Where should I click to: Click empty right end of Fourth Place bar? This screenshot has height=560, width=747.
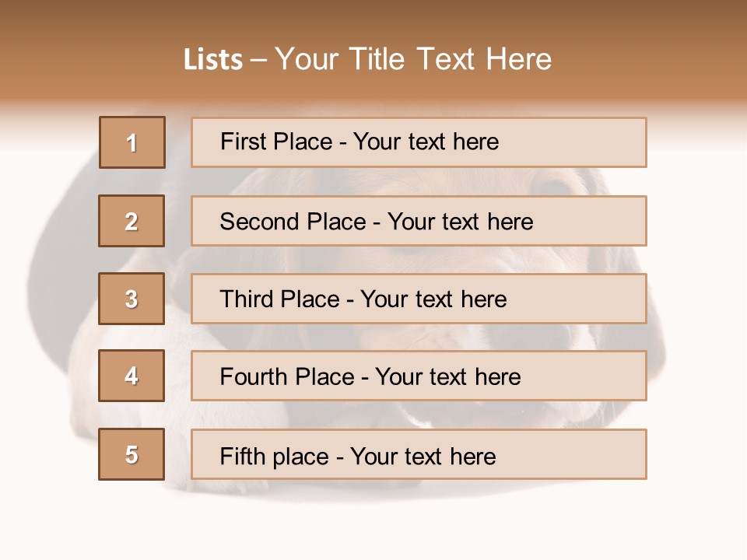584,376
